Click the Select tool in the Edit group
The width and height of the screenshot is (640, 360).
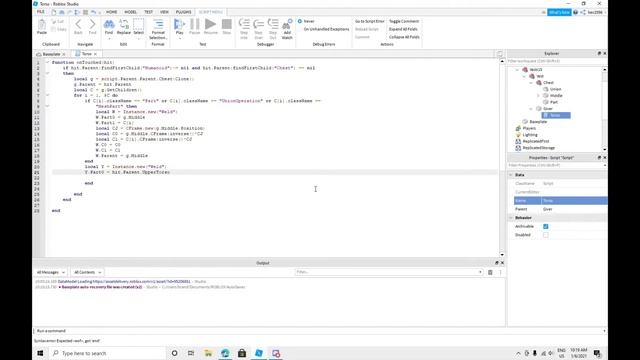pos(138,27)
